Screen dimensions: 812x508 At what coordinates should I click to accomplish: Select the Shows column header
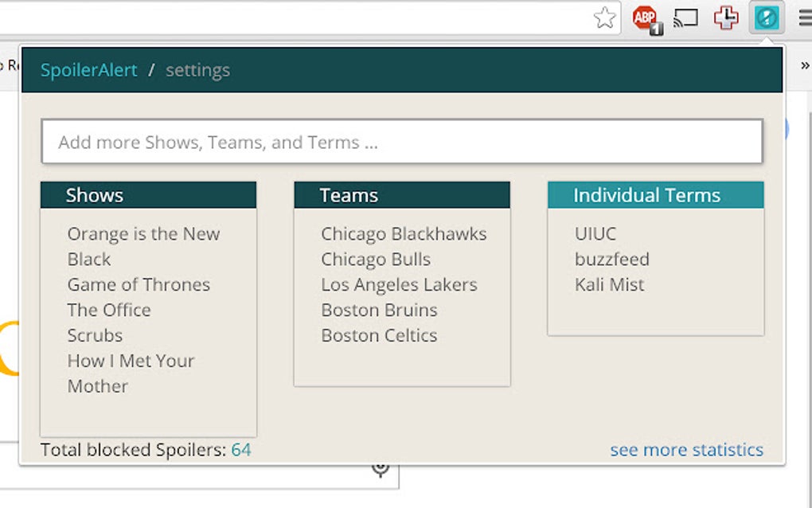(148, 195)
